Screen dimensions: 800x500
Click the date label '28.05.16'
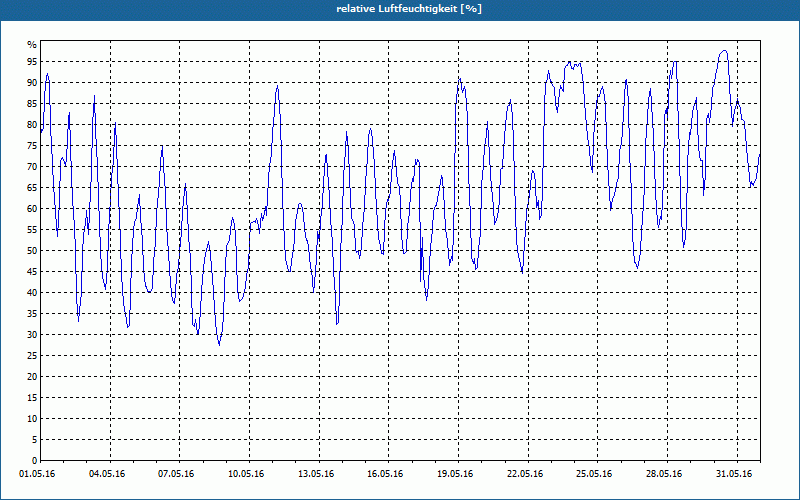pos(665,474)
